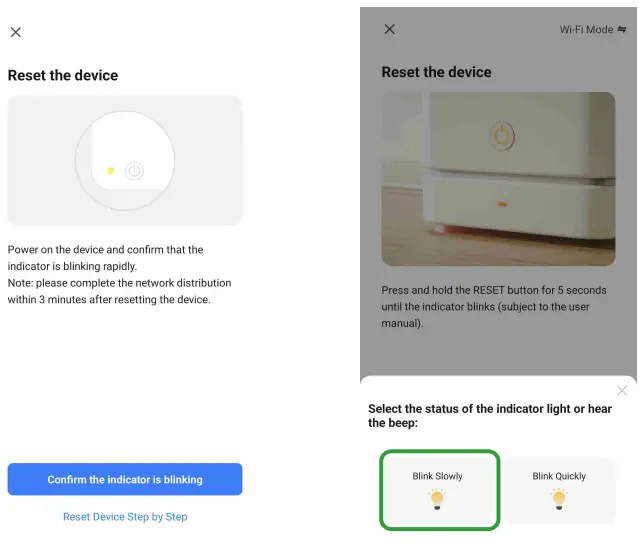Dismiss the indicator status popup sheet
The height and width of the screenshot is (549, 639).
622,390
